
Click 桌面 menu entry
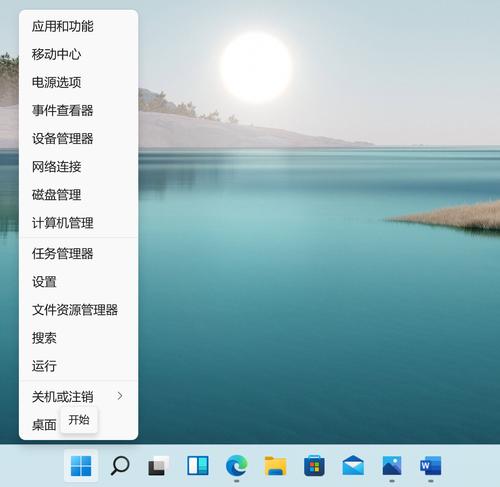click(x=44, y=425)
